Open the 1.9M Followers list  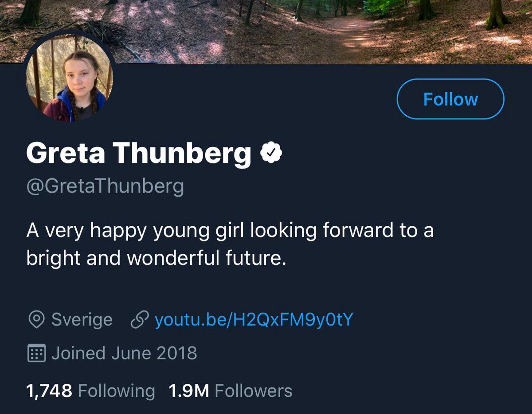click(x=230, y=391)
